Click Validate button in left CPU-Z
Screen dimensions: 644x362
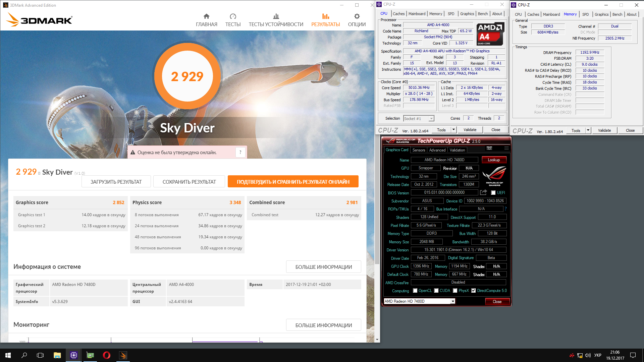tap(470, 130)
